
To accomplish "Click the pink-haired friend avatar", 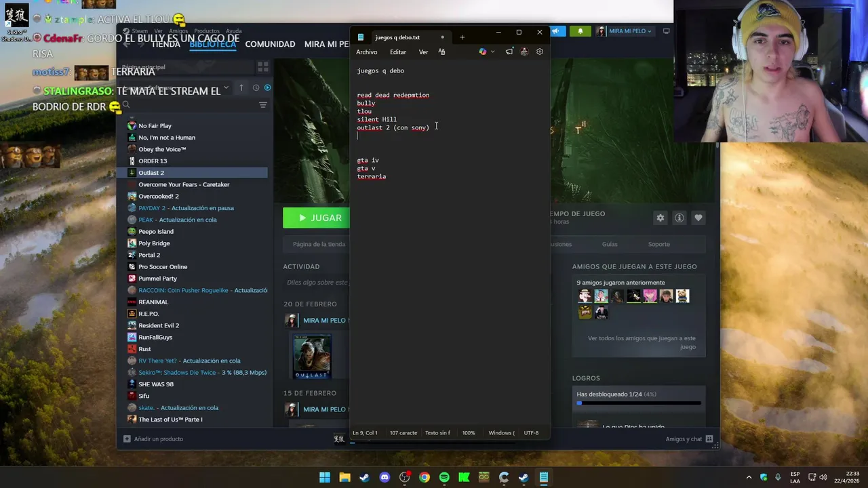I will click(x=650, y=296).
